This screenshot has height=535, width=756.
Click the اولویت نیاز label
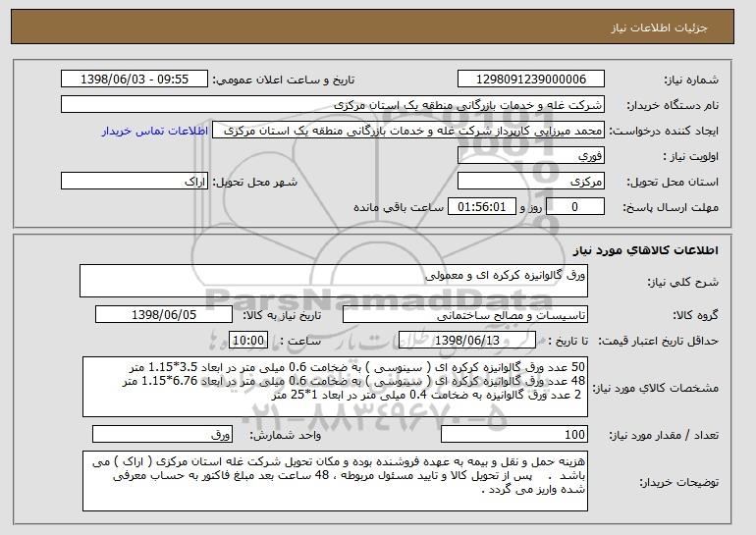click(691, 157)
